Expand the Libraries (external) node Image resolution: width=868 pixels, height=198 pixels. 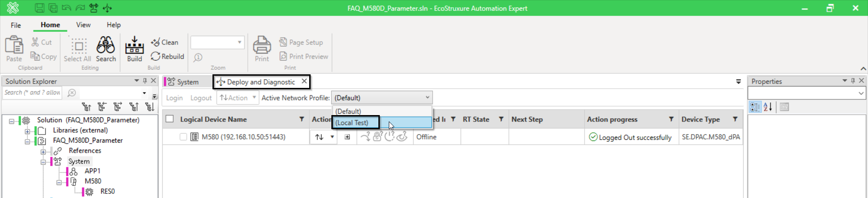28,131
